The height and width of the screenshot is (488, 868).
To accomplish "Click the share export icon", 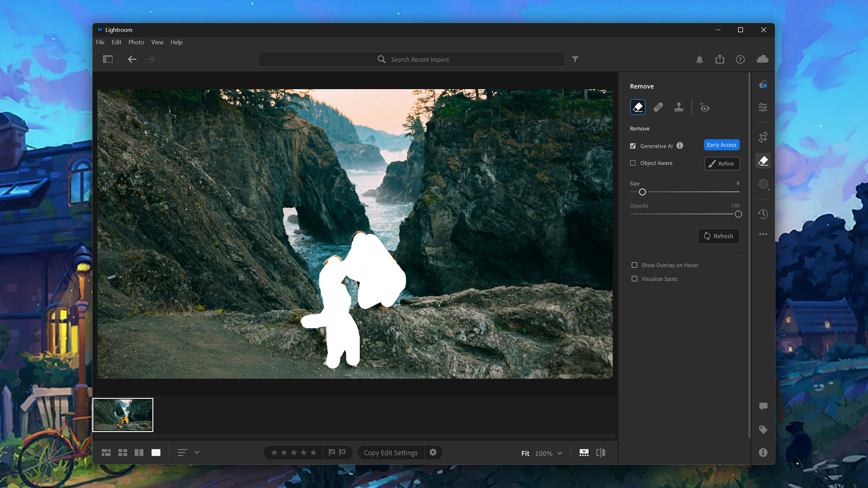I will tap(720, 59).
